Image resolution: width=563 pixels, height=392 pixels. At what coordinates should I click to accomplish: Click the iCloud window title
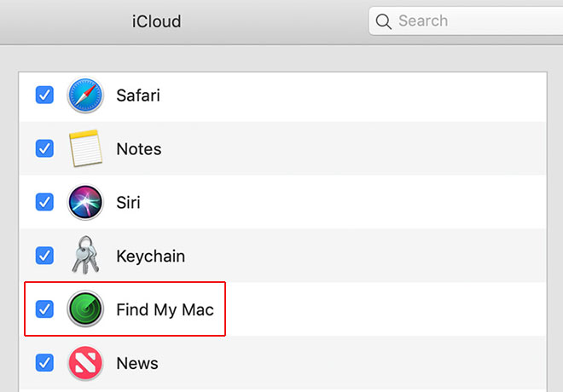[x=157, y=21]
